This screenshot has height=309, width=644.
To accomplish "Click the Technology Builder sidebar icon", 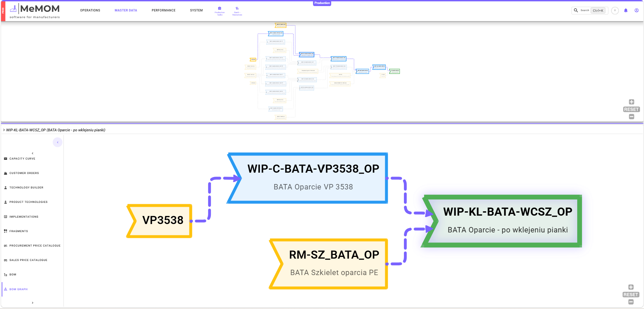I will pos(5,188).
